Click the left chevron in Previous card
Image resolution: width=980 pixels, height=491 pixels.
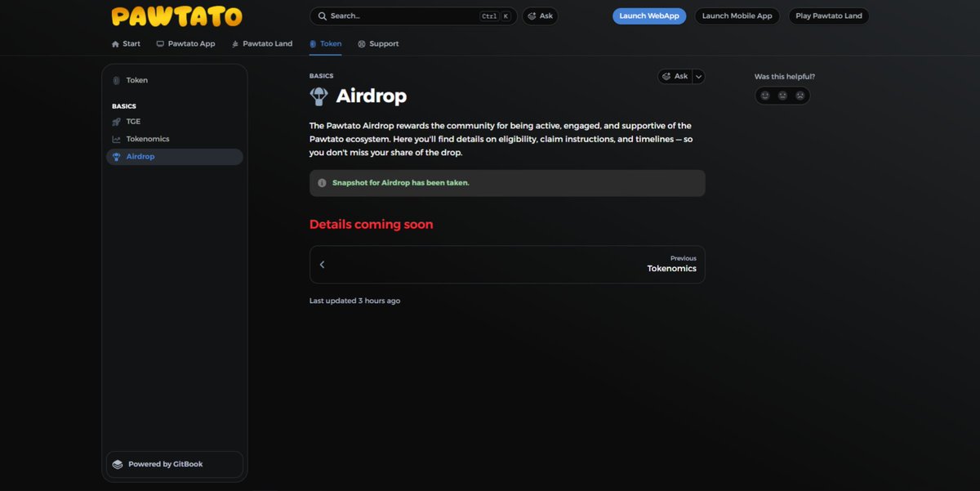[x=322, y=265]
